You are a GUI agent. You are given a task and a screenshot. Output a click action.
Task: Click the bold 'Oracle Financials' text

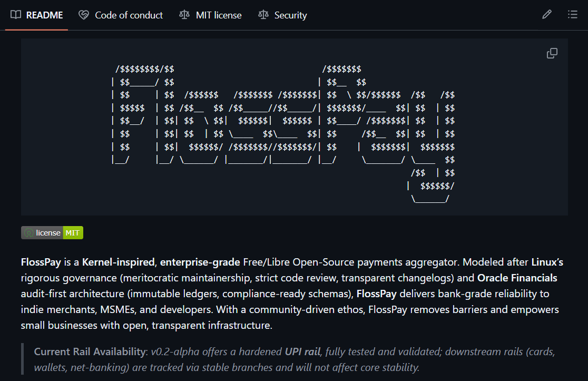(x=517, y=278)
